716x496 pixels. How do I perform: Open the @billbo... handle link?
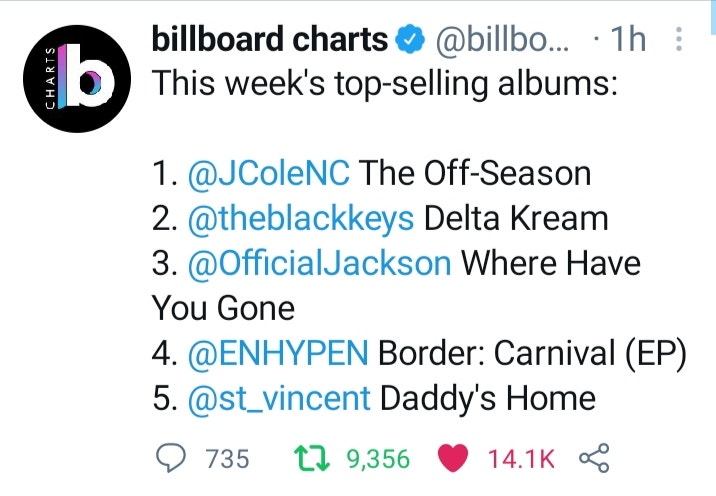pyautogui.click(x=502, y=40)
